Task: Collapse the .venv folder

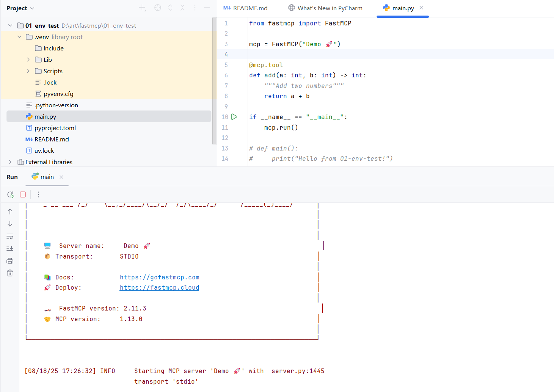Action: (19, 37)
